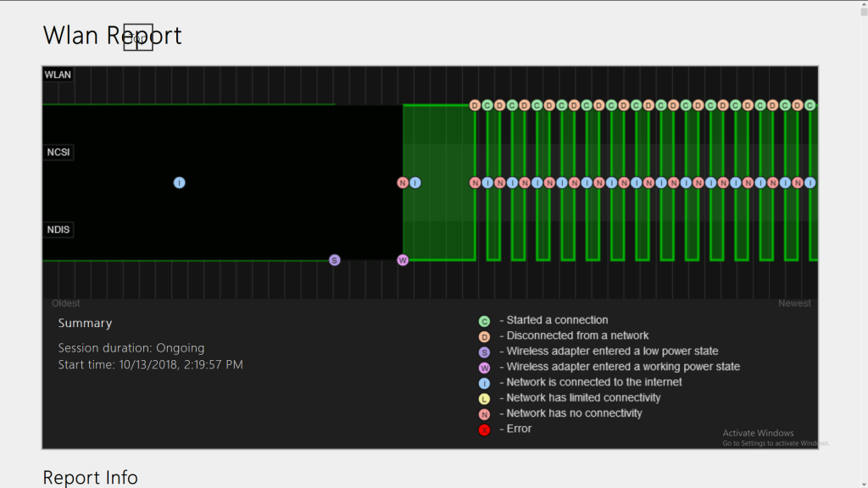Click the green C legend icon for Started a connection

tap(484, 321)
